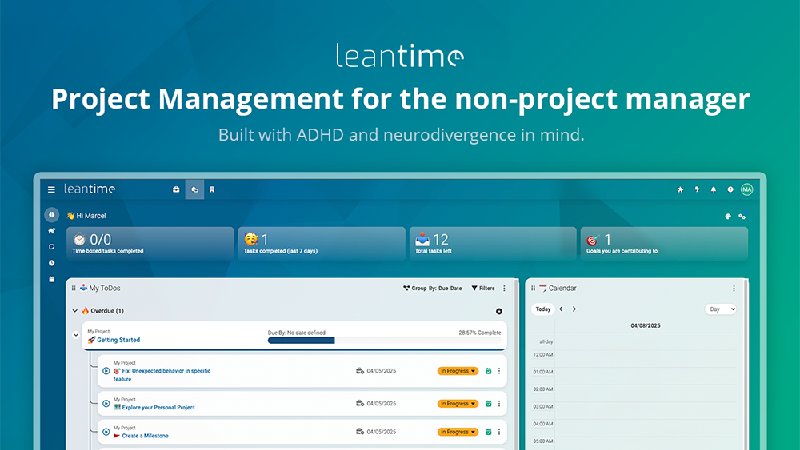The height and width of the screenshot is (450, 800).
Task: Click green calendar icon on Create a Milestone row
Action: point(488,432)
